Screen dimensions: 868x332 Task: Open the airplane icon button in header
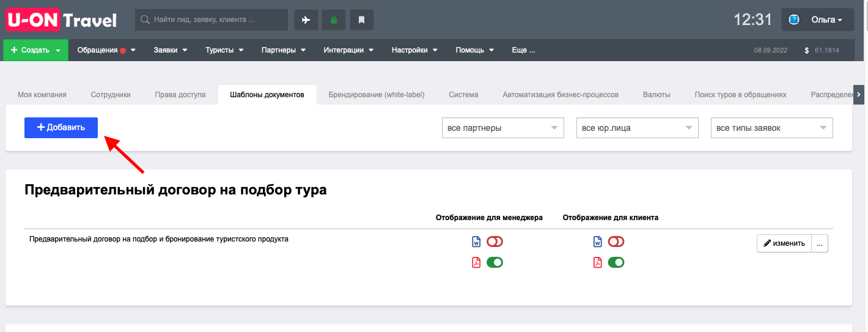tap(306, 20)
